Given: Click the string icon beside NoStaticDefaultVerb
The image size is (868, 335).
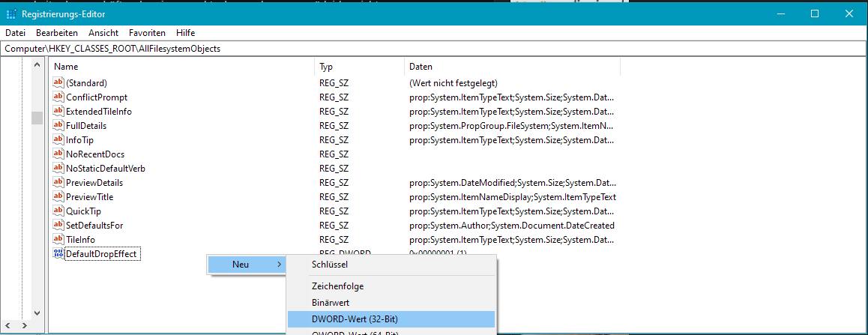Looking at the screenshot, I should (58, 169).
